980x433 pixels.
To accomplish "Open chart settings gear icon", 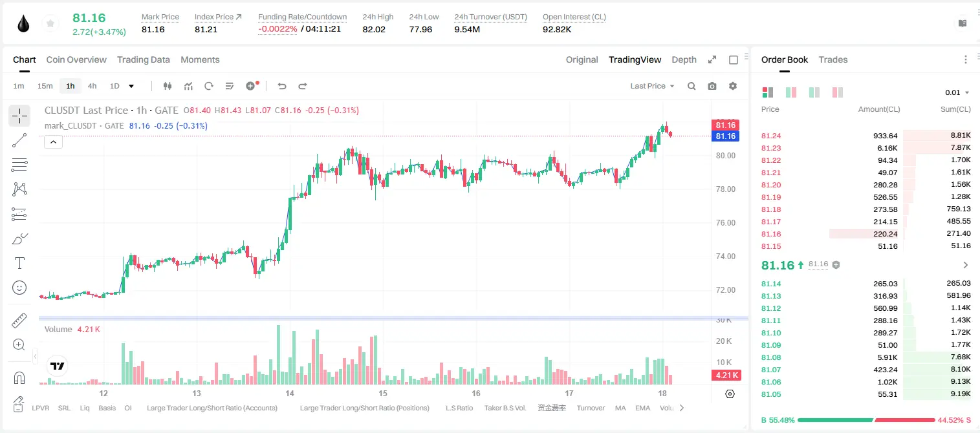I will pos(733,86).
